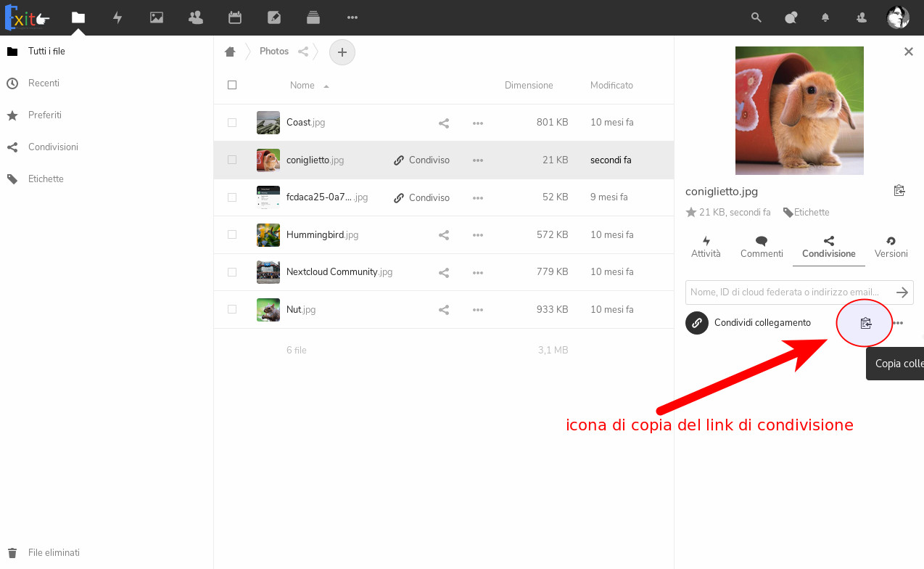Go to the home folder breadcrumb icon

click(231, 52)
